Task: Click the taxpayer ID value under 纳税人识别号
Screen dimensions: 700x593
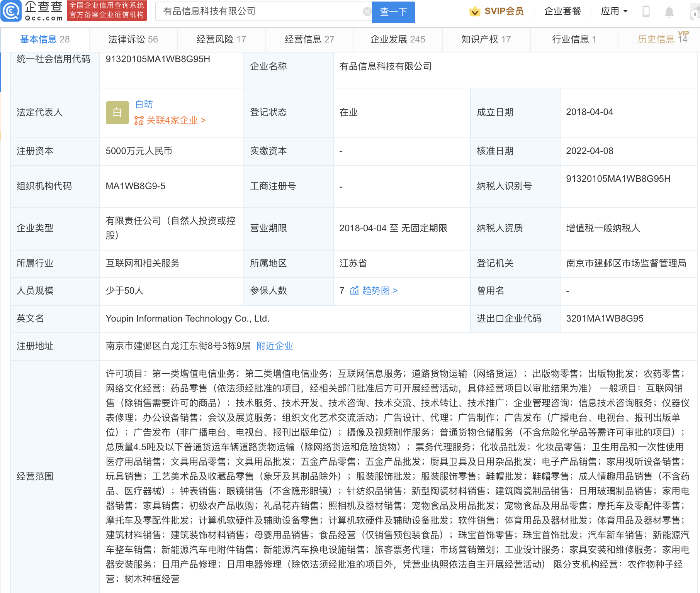Action: (618, 179)
